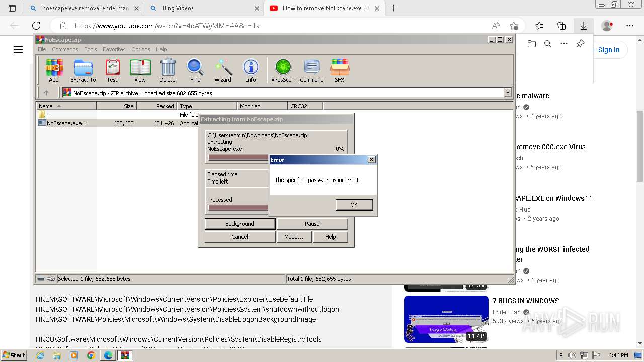This screenshot has height=362, width=644.
Task: Search downloads in the Downloads panel
Action: pos(548,44)
